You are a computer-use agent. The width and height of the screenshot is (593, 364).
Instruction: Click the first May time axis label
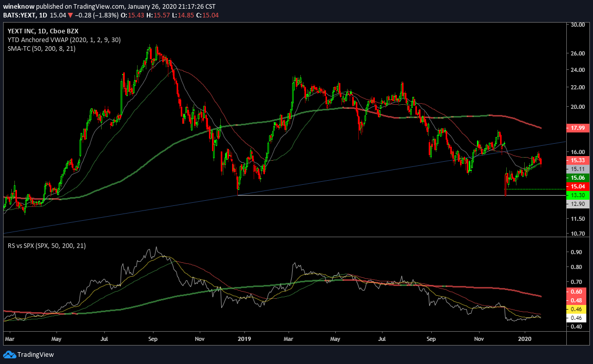click(56, 339)
